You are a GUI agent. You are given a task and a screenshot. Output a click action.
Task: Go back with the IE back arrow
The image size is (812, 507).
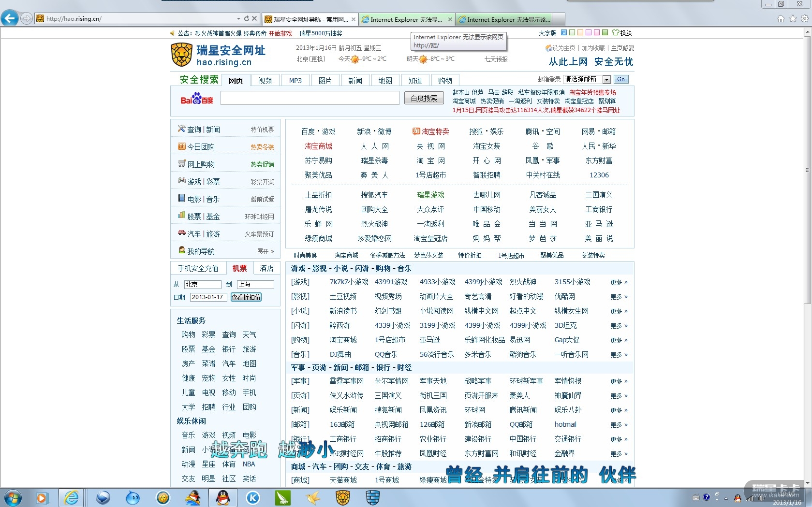[10, 18]
